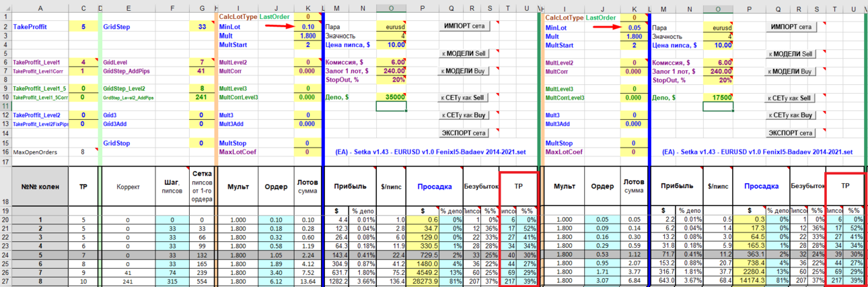This screenshot has width=868, height=287.
Task: Click the Сетка пипсов от 1-го ордера header
Action: 201,187
